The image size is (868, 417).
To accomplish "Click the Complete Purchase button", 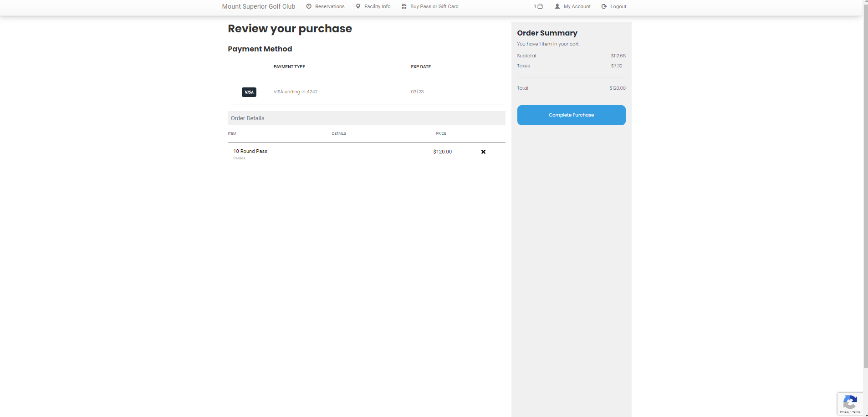I will tap(571, 115).
